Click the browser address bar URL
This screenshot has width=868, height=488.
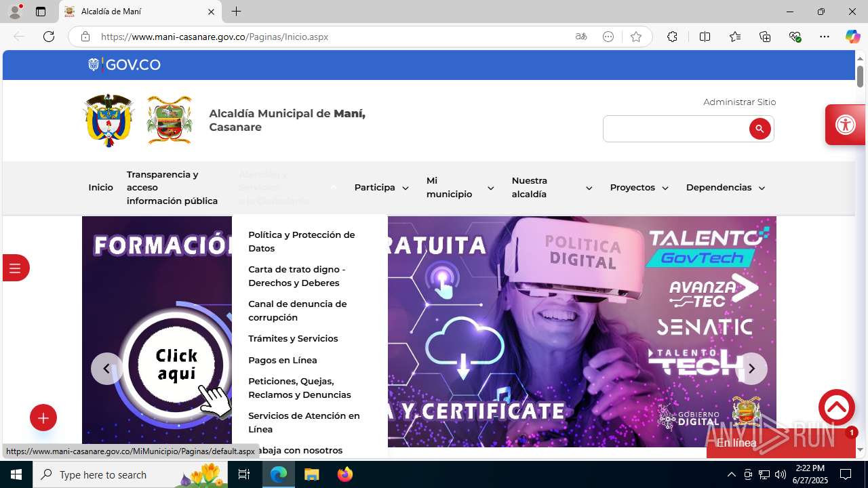214,37
